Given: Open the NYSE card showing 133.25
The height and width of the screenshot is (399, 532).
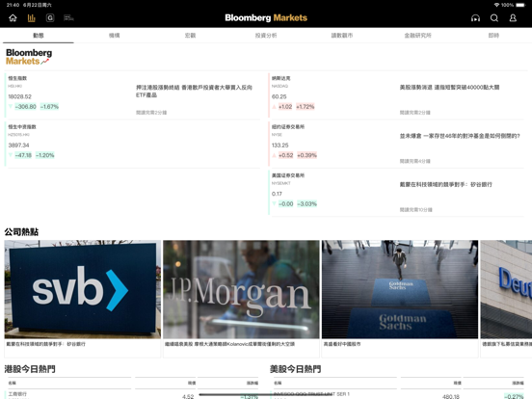Looking at the screenshot, I should coord(332,144).
